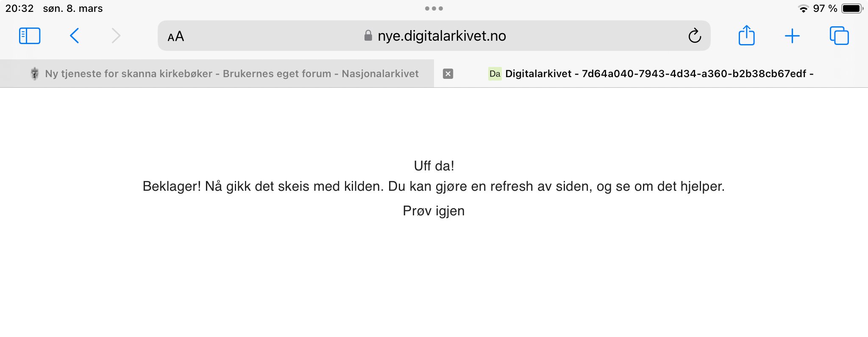Click the green 'Da' tab favicon
The width and height of the screenshot is (868, 337).
495,74
